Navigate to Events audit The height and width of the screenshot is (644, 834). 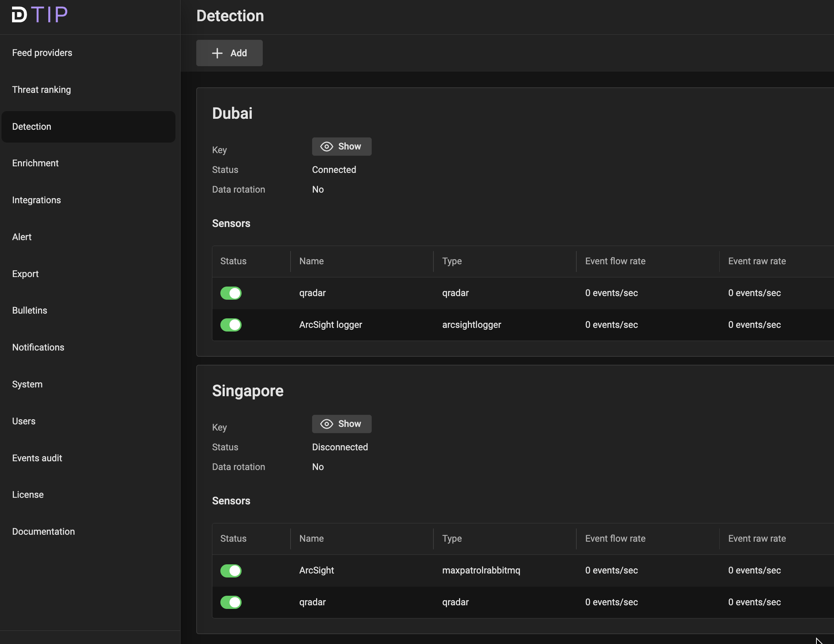[x=37, y=458]
